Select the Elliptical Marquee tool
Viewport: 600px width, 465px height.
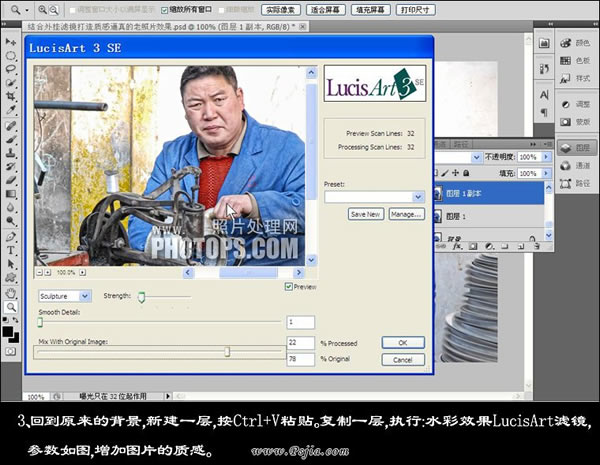[11, 56]
